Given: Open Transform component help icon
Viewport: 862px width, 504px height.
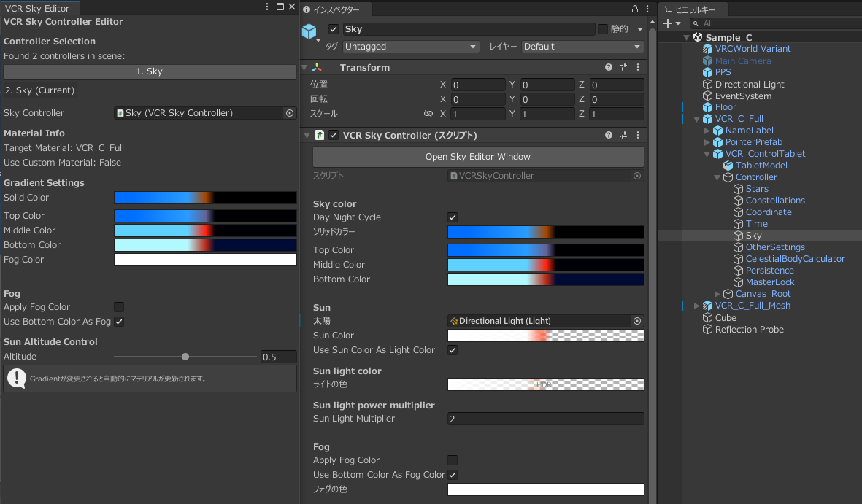Looking at the screenshot, I should (609, 67).
